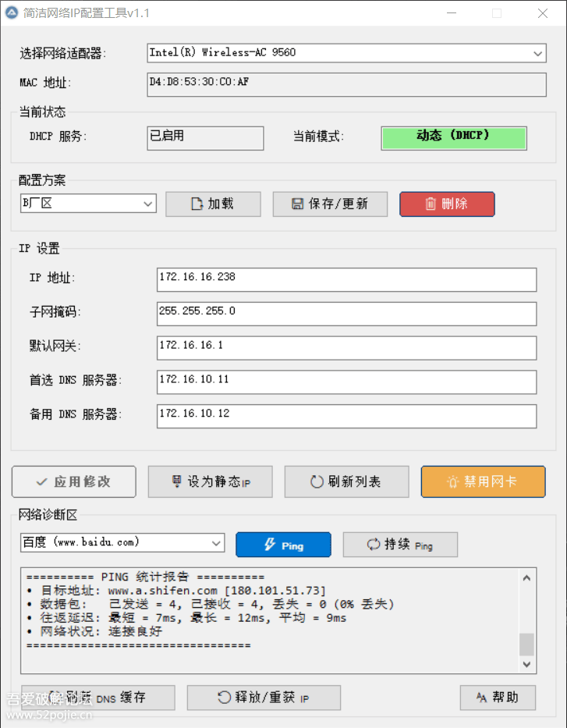The width and height of the screenshot is (567, 728).
Task: Click the MAC address field
Action: click(346, 84)
